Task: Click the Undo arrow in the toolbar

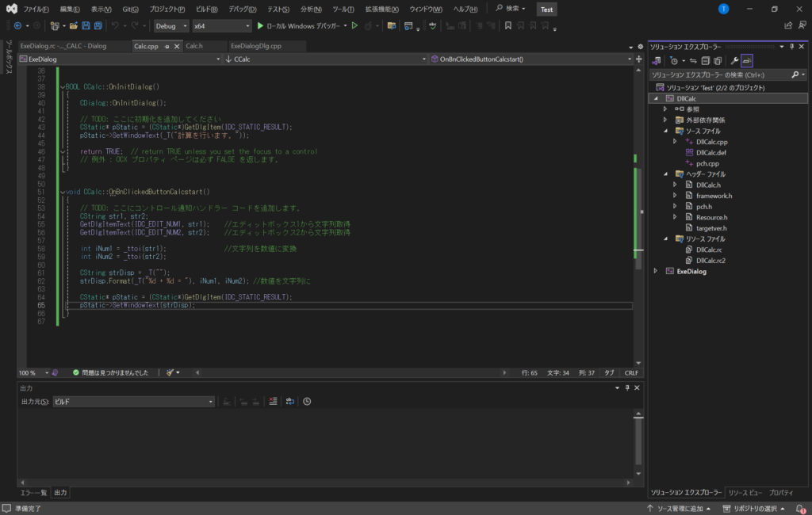Action: (x=116, y=26)
